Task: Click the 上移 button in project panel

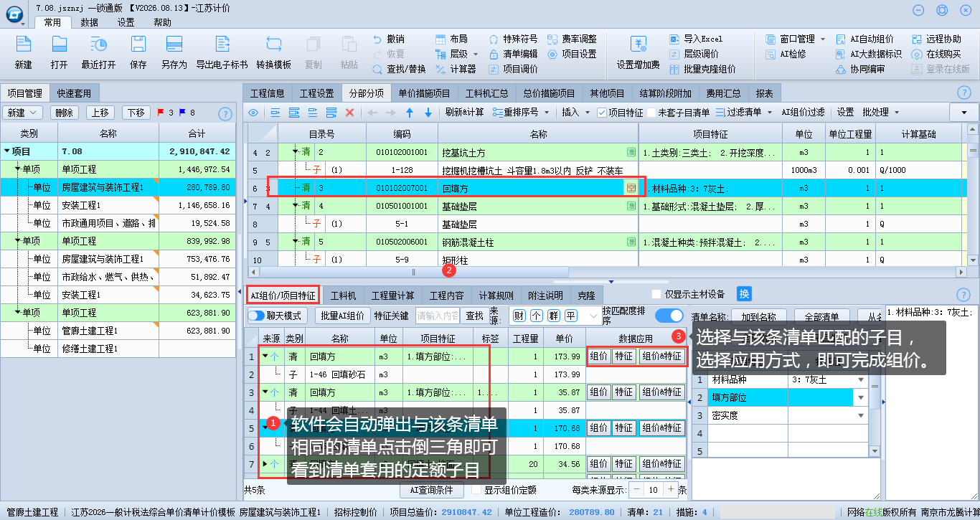Action: [x=100, y=113]
